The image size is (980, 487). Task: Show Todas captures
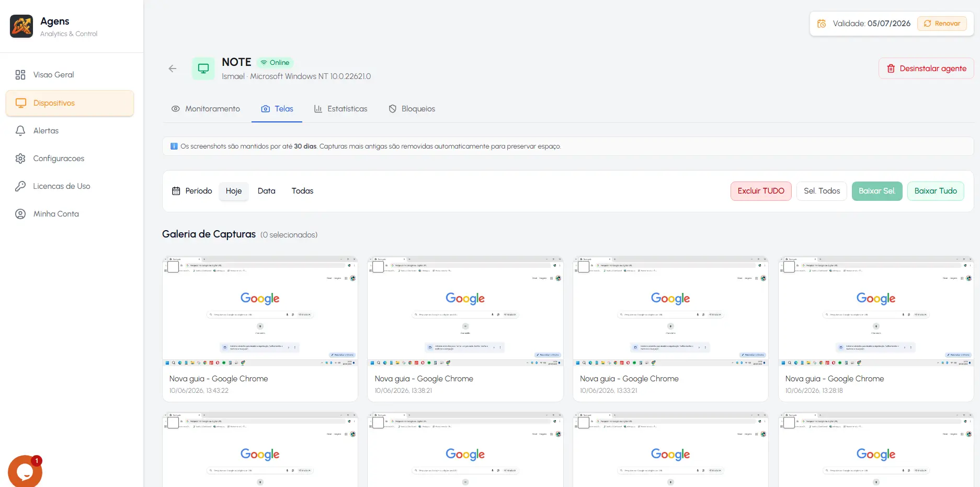pyautogui.click(x=303, y=191)
